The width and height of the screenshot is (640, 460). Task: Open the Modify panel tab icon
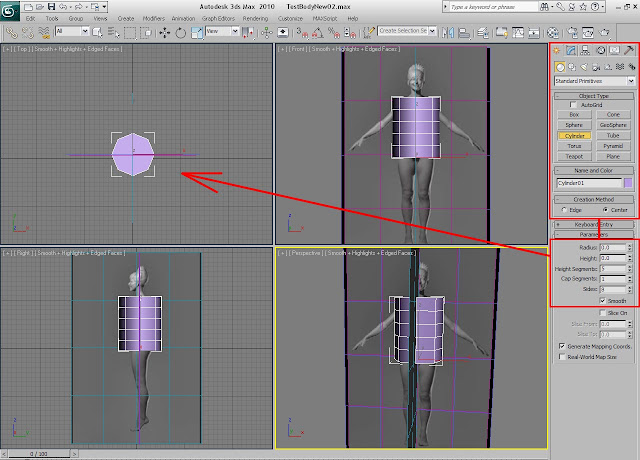571,50
